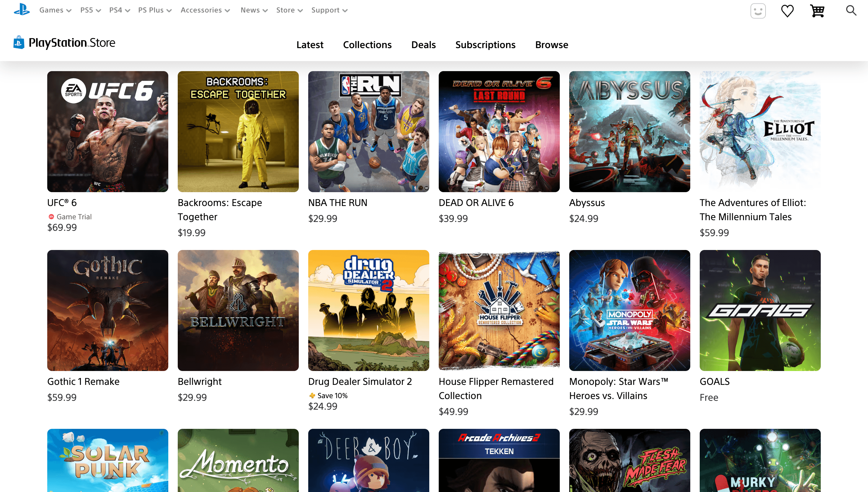Image resolution: width=868 pixels, height=492 pixels.
Task: Click the PlayStation logo icon
Action: pyautogui.click(x=22, y=9)
